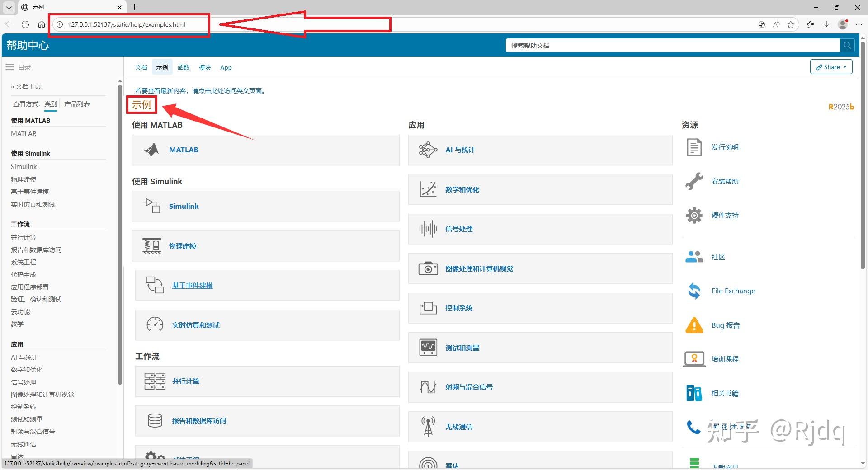Click the Bug 报告 warning triangle icon
This screenshot has height=470, width=868.
pyautogui.click(x=694, y=325)
